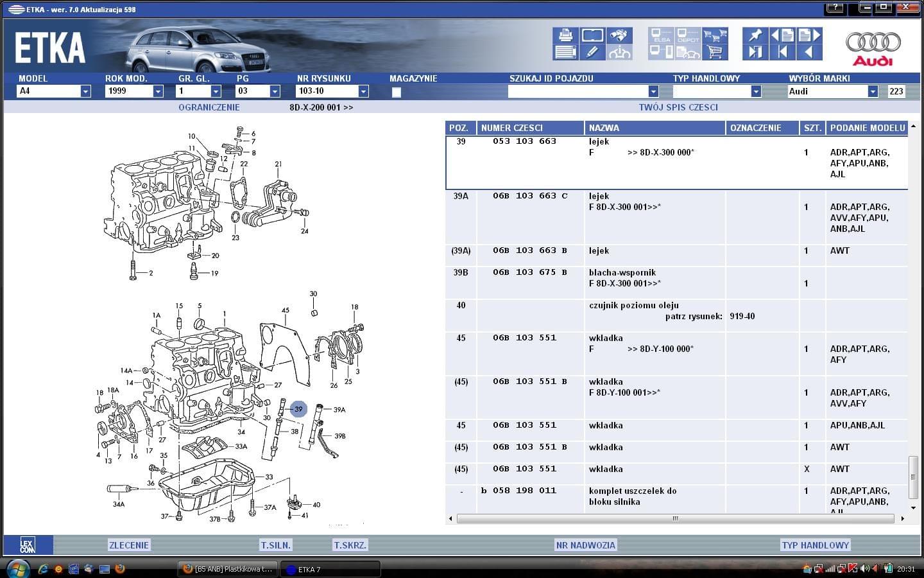Click the DEPOT icon
924x578 pixels.
688,35
